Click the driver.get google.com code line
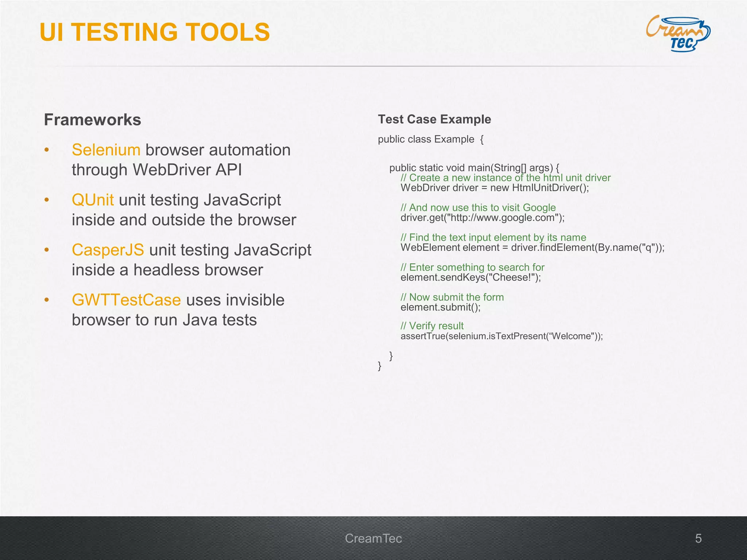 coord(483,218)
